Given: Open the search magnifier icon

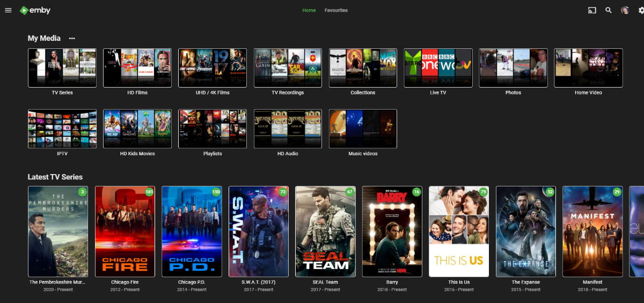Looking at the screenshot, I should tap(609, 10).
